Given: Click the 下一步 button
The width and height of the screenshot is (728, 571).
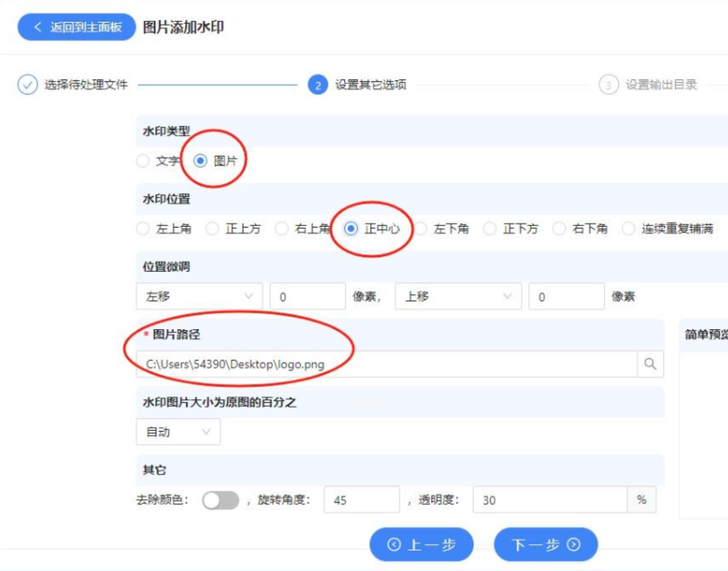Looking at the screenshot, I should tap(546, 544).
